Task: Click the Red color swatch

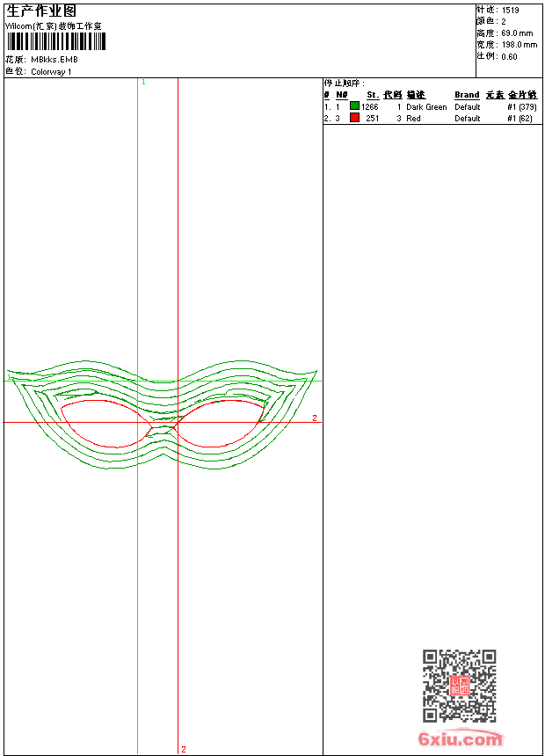Action: [x=354, y=118]
